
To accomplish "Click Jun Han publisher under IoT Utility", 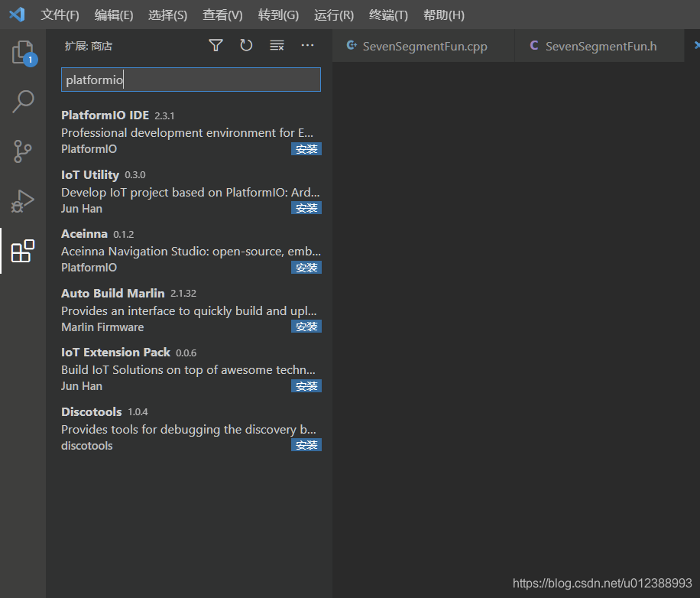I will tap(82, 209).
